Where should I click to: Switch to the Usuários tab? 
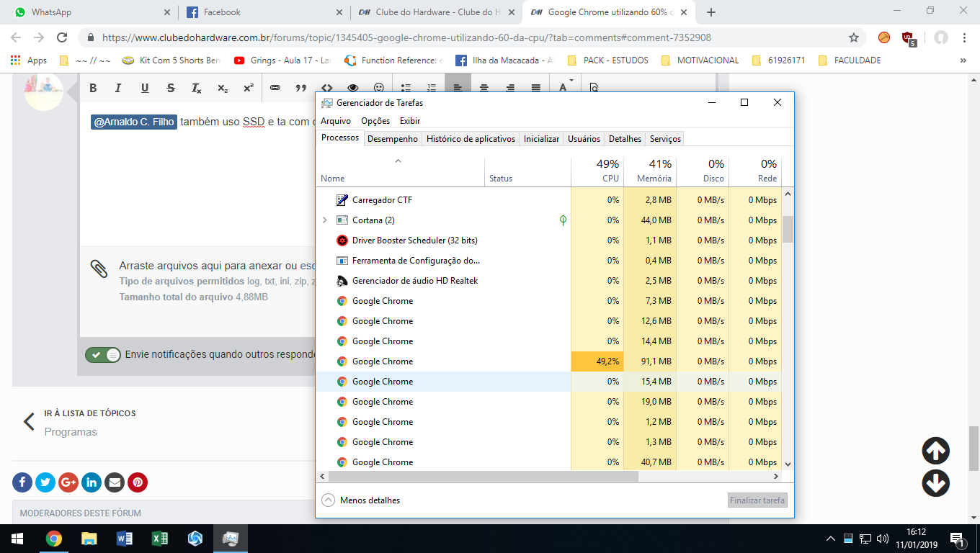pos(584,139)
